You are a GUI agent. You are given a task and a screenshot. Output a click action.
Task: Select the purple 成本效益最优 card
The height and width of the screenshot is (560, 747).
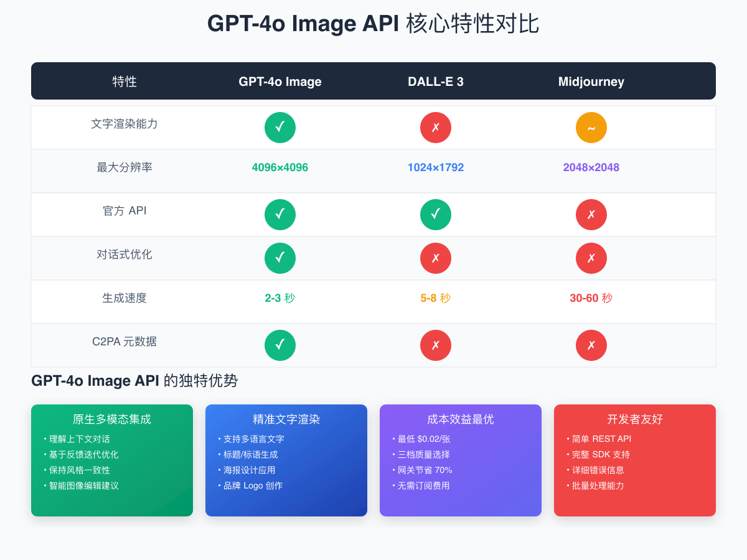pos(461,460)
